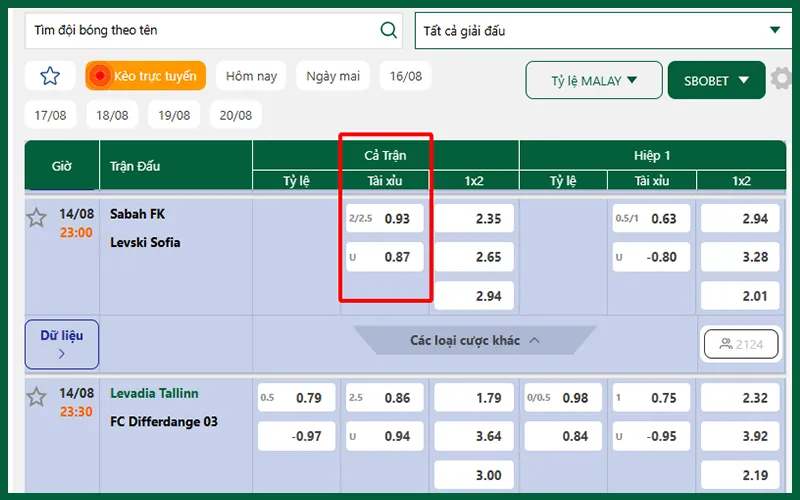The width and height of the screenshot is (800, 500).
Task: Pick Levadia under odds 0.94
Action: pos(385,436)
